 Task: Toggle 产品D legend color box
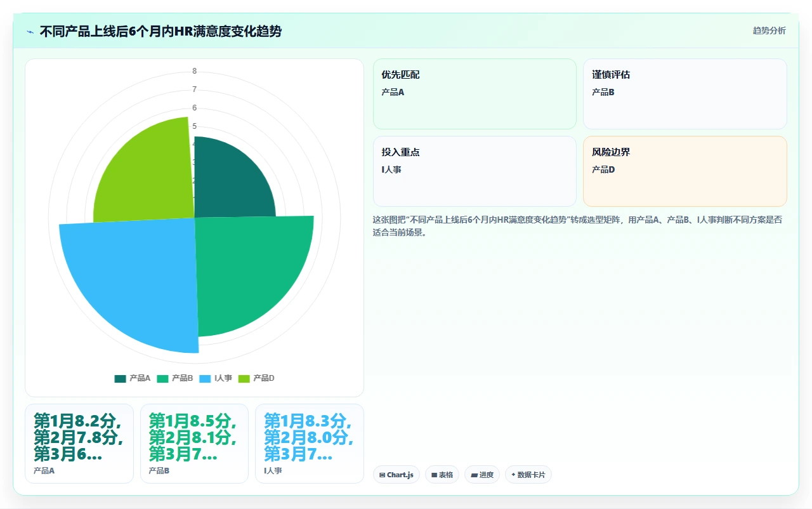pos(244,378)
